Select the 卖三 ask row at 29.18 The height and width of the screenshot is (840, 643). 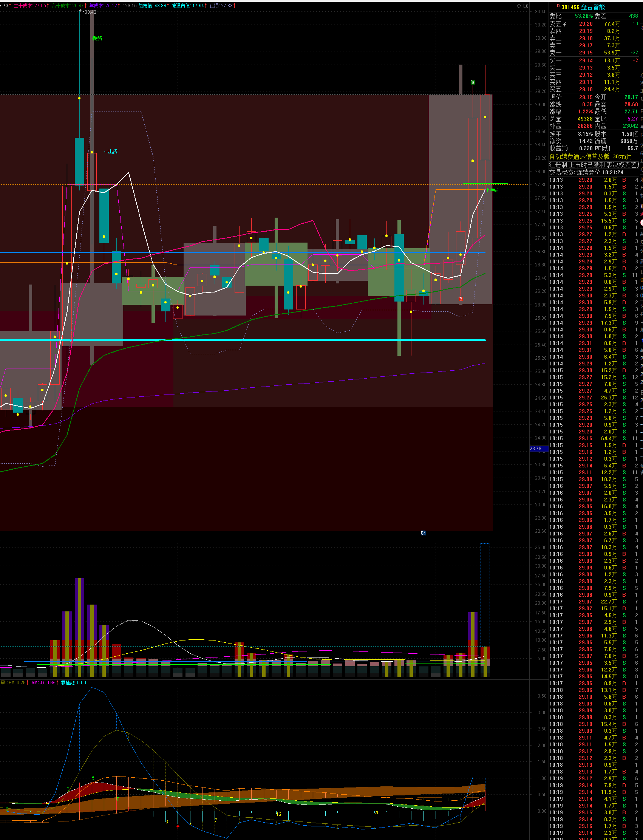click(x=594, y=38)
